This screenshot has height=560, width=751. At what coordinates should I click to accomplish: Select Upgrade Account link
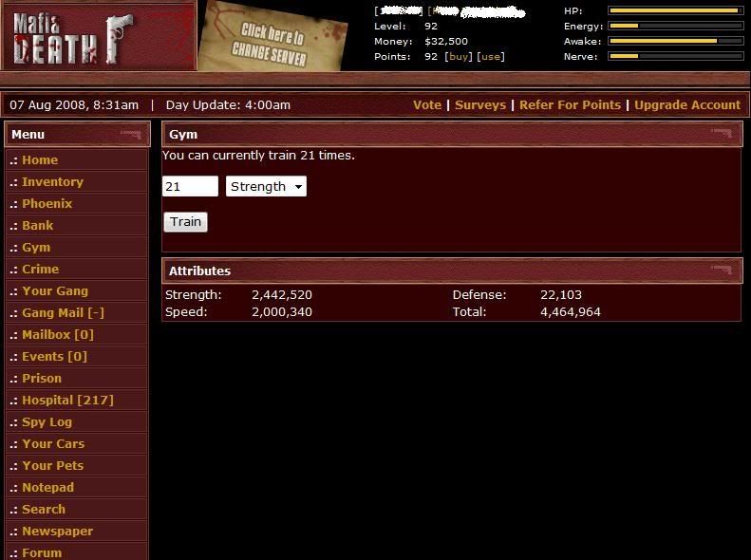[x=687, y=105]
